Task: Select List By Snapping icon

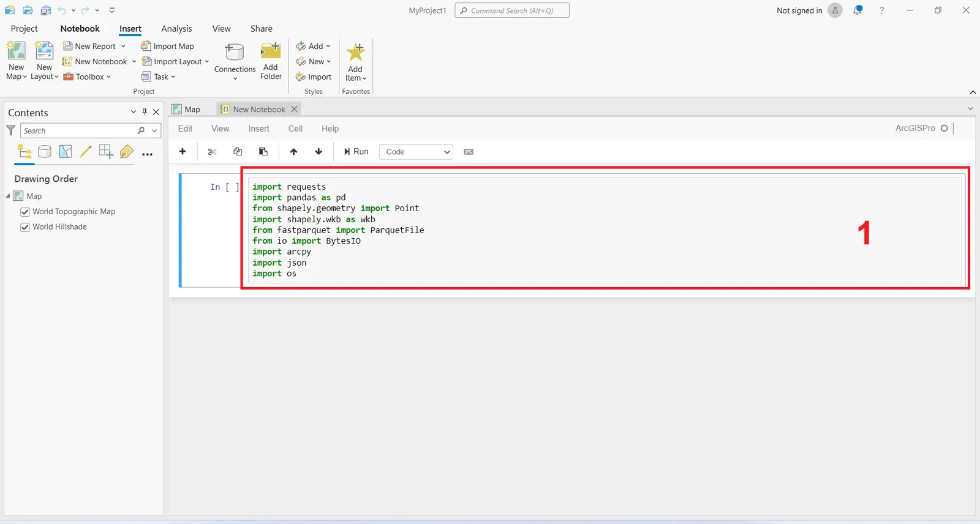Action: coord(106,151)
